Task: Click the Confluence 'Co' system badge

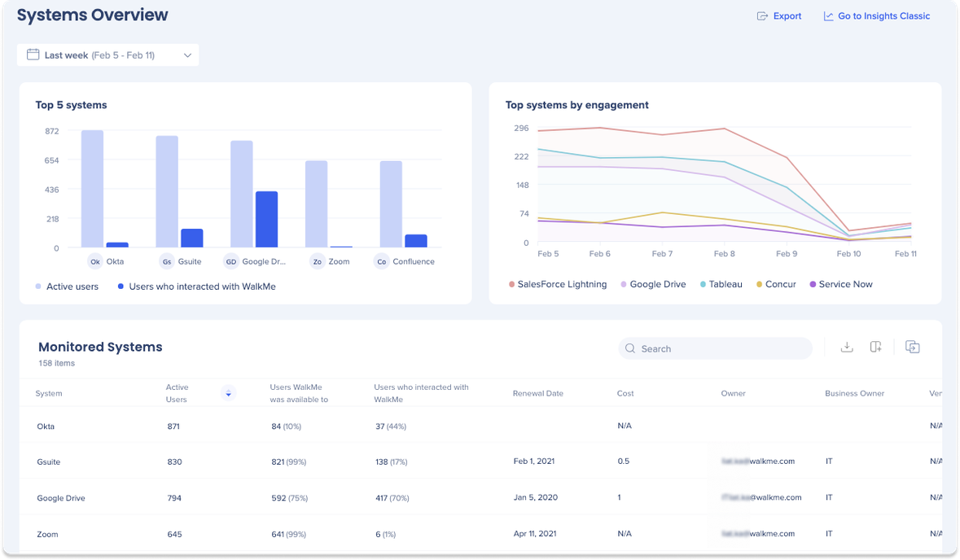Action: pyautogui.click(x=381, y=261)
